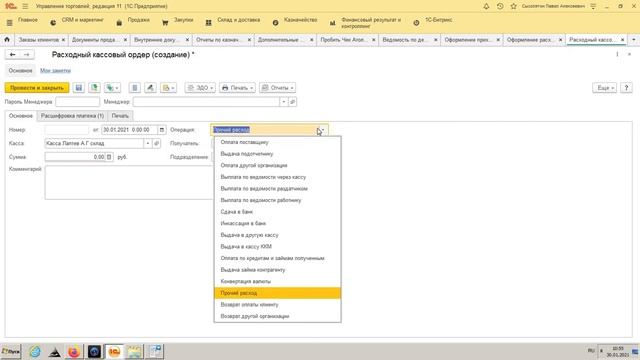
Task: Select Выплата по ведомости через кассу
Action: (278, 177)
